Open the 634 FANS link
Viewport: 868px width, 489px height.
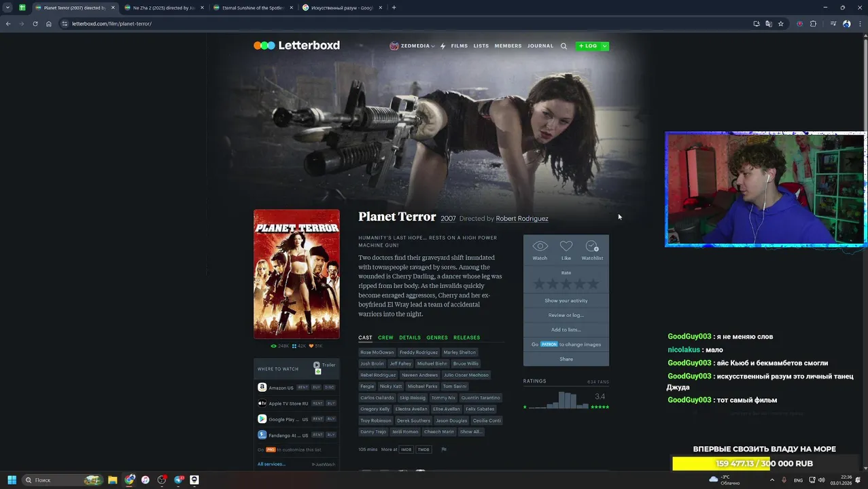point(598,382)
